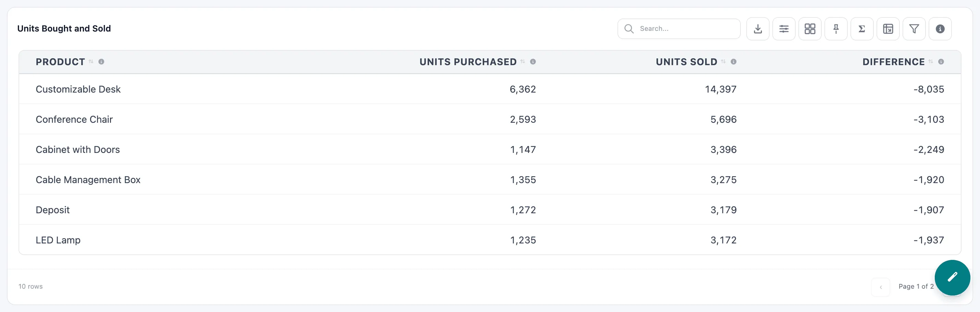Select the LED Lamp product cell
The image size is (980, 312).
(58, 240)
